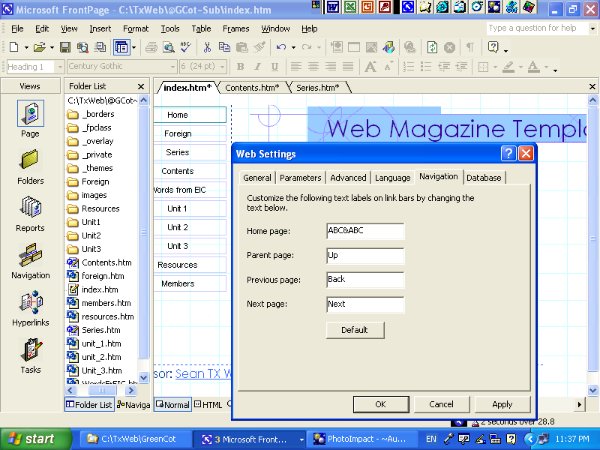Click the Open folder toolbar icon

coord(39,47)
